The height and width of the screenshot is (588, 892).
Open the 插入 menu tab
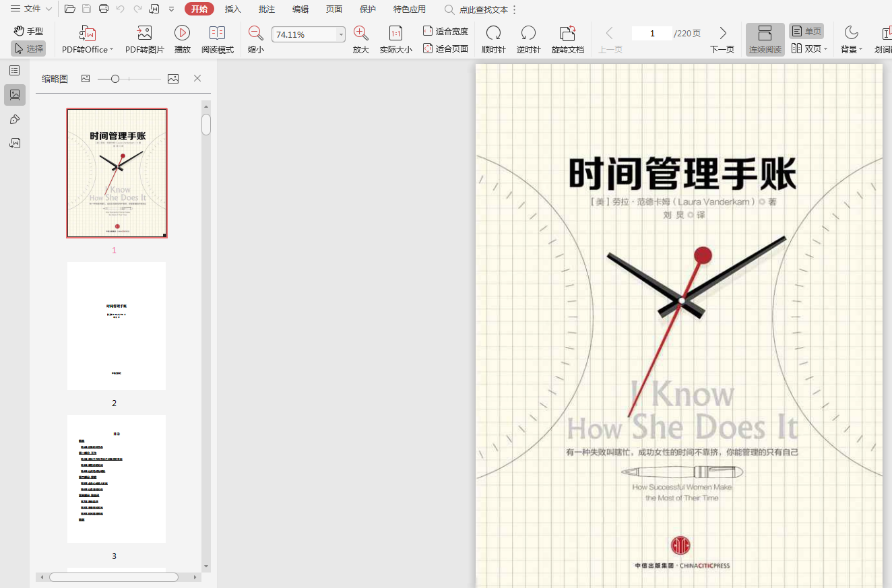point(233,9)
